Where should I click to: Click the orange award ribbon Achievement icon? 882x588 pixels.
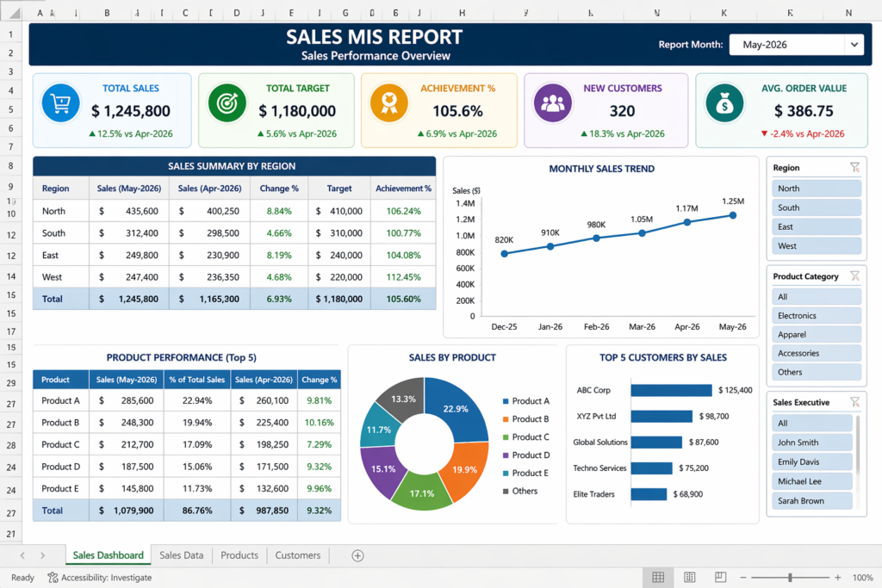point(389,102)
